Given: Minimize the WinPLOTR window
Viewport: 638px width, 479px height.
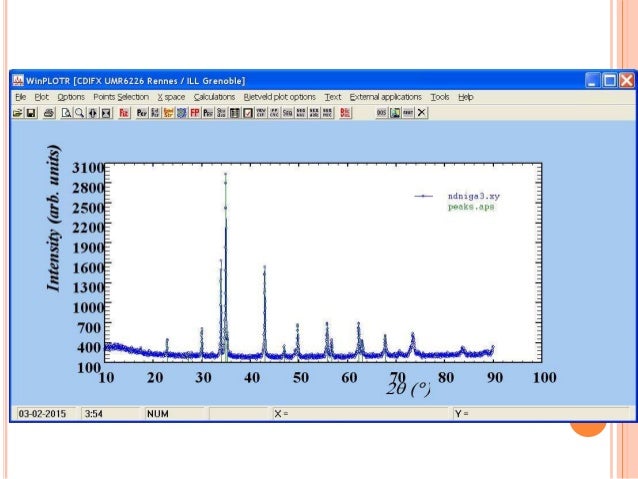Looking at the screenshot, I should click(x=592, y=80).
